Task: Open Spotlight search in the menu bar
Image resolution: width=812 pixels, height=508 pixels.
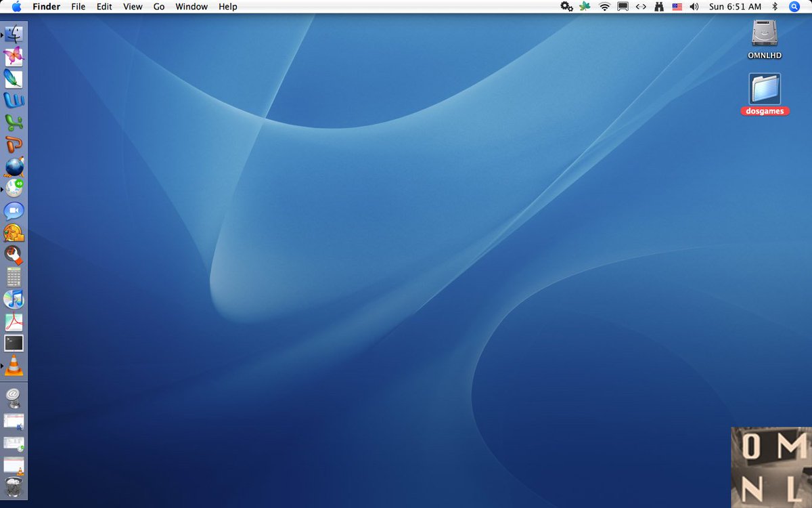Action: [x=793, y=7]
